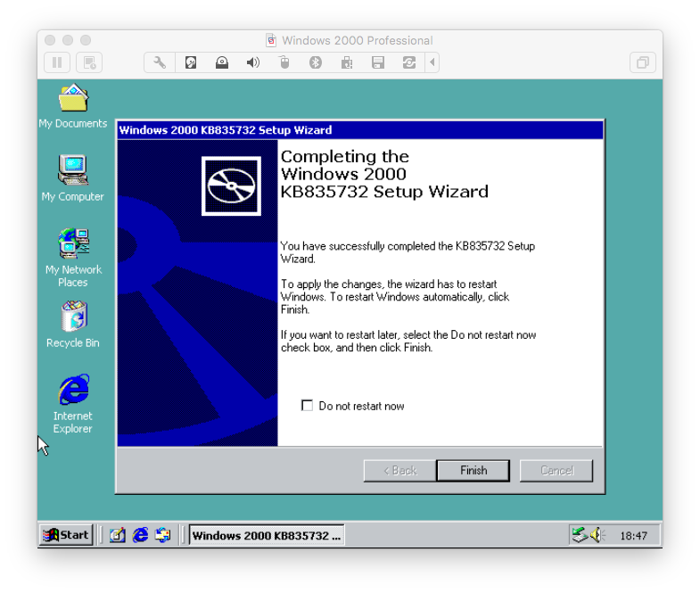Collapse the VM toolbar device list arrow

point(432,62)
